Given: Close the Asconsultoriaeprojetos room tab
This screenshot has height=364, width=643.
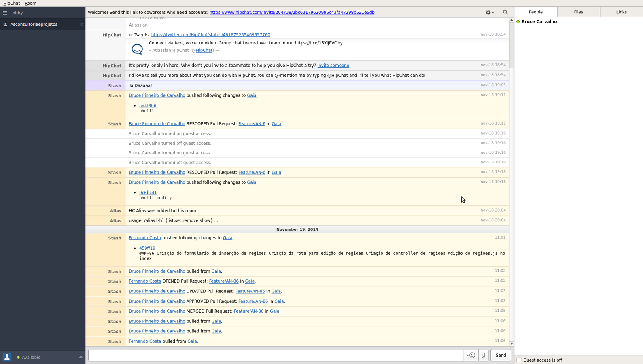Looking at the screenshot, I should pos(81,24).
